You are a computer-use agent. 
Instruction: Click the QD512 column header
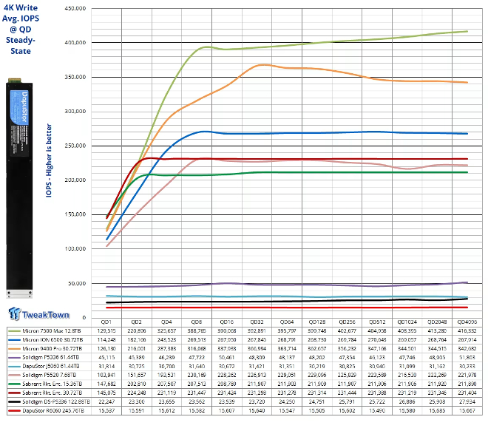pos(377,322)
